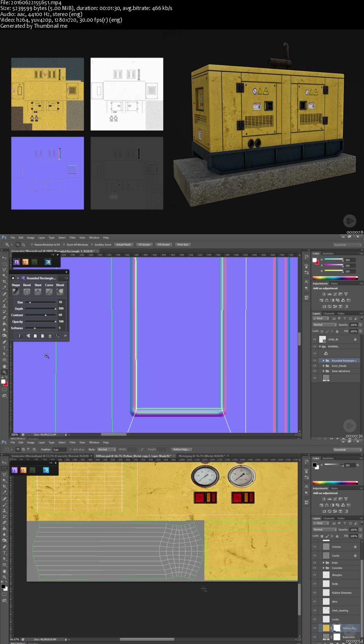Open Layer menu in upper Photoshop

(42, 238)
